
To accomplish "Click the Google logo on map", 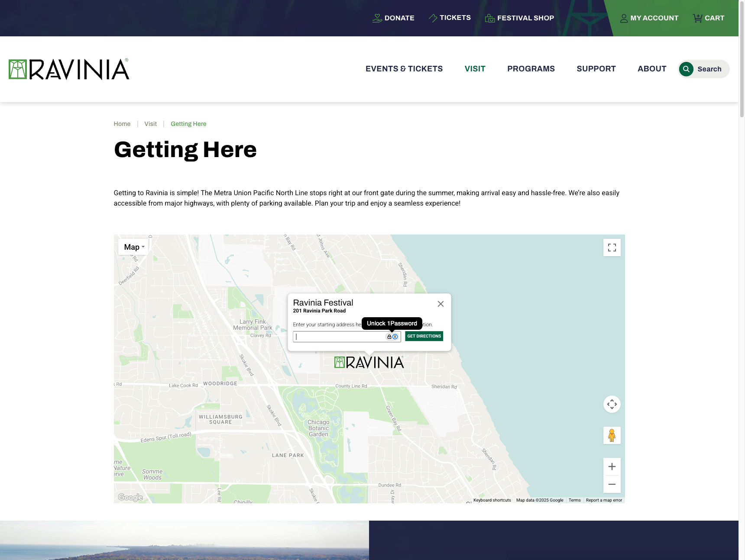I will [130, 497].
